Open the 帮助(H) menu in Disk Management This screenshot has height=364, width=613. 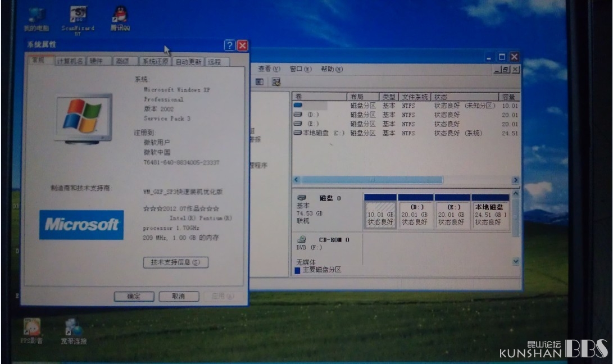coord(332,69)
